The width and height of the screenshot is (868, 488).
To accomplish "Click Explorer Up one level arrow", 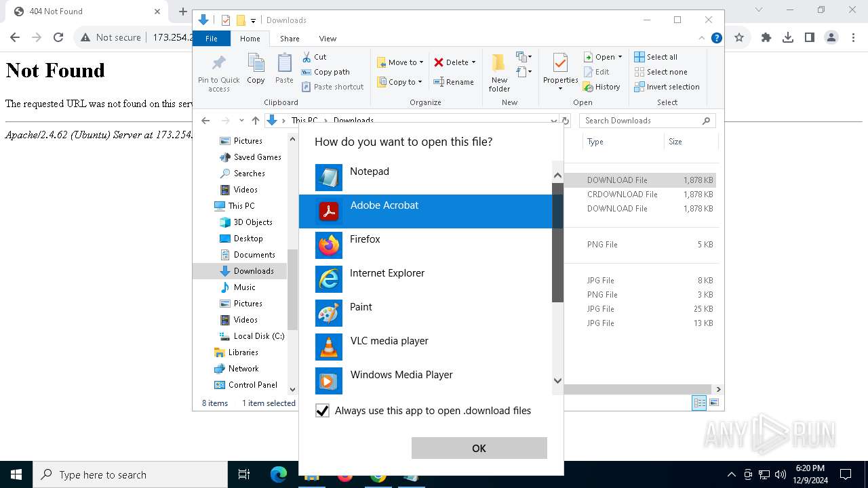I will click(x=255, y=121).
